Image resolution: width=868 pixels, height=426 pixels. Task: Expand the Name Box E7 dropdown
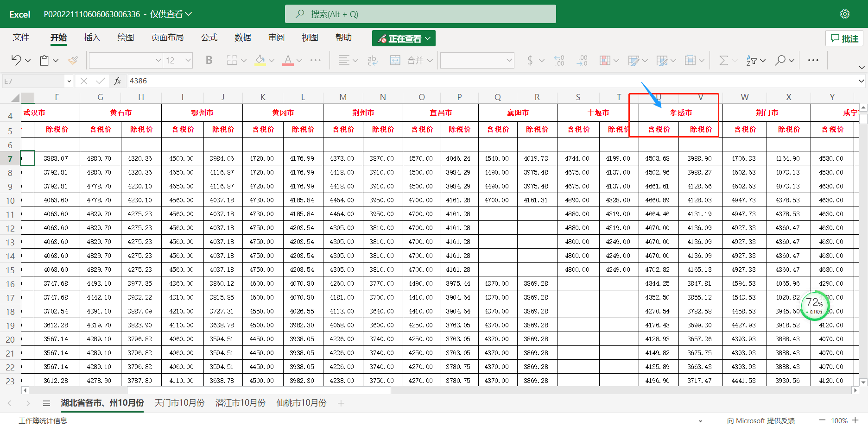(x=69, y=81)
